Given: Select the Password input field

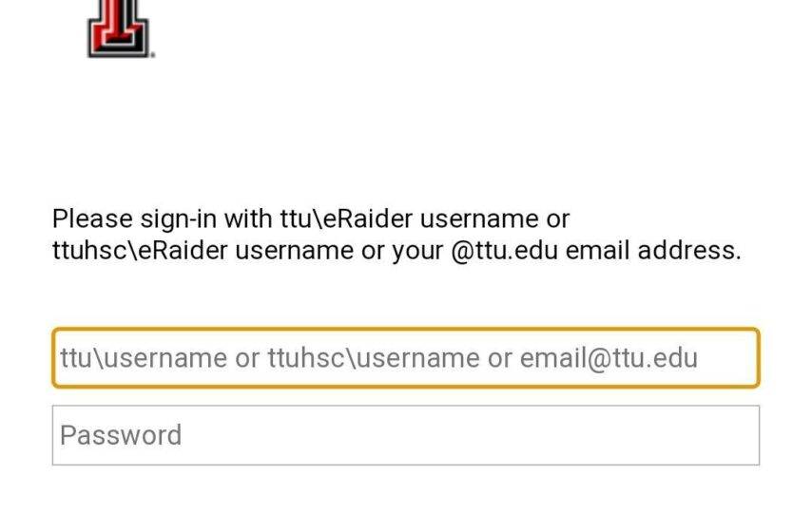Looking at the screenshot, I should click(x=406, y=435).
